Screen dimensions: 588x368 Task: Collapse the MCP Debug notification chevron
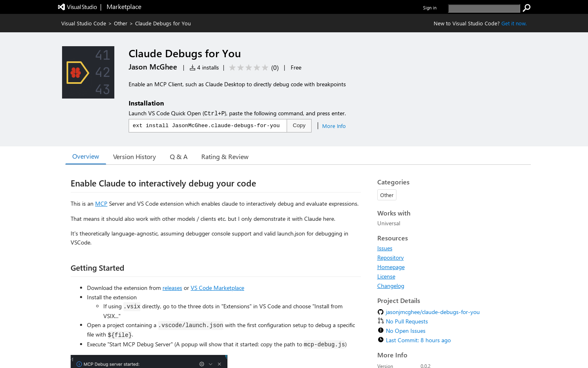pyautogui.click(x=211, y=364)
